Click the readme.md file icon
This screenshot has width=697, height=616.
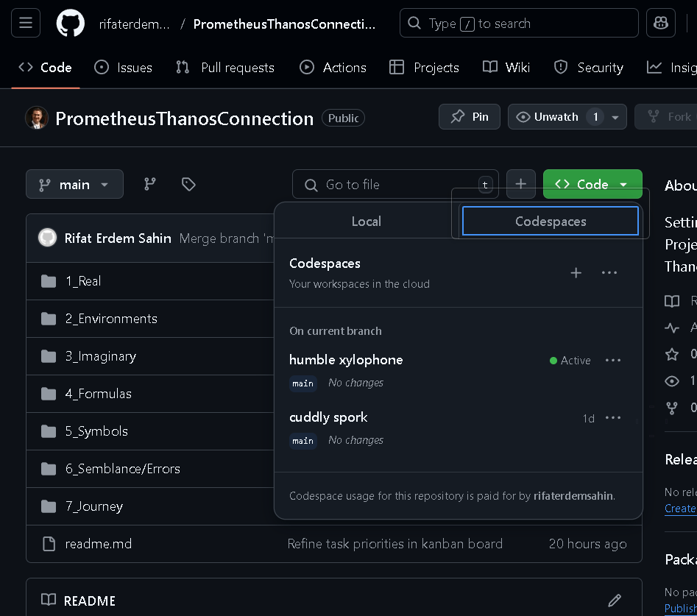point(49,544)
